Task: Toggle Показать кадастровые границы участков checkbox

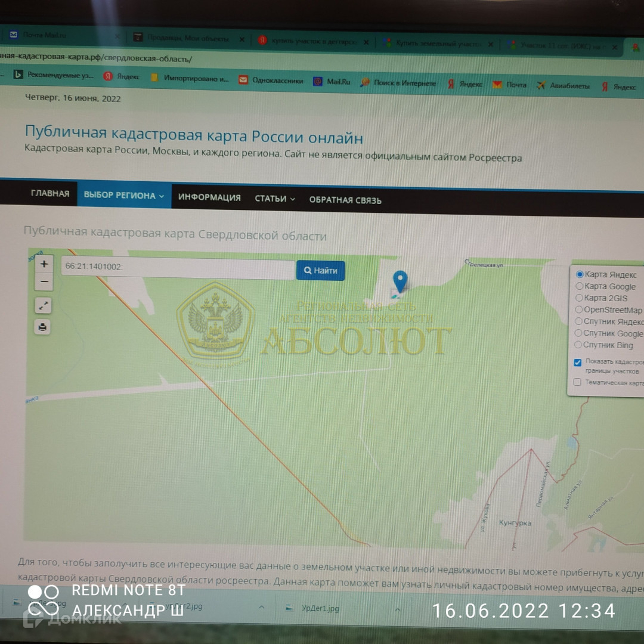Action: (577, 363)
